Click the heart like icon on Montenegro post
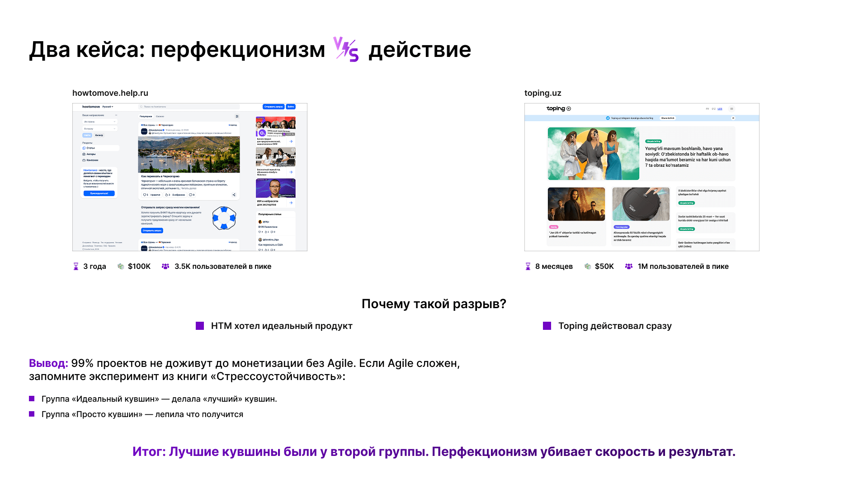The height and width of the screenshot is (488, 868). 145,195
